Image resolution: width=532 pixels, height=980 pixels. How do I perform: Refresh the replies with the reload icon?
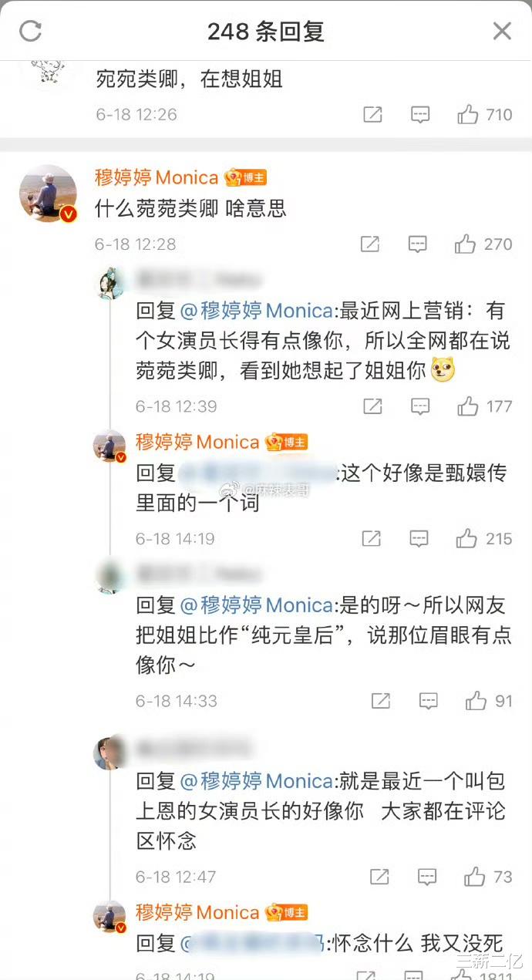[x=30, y=31]
